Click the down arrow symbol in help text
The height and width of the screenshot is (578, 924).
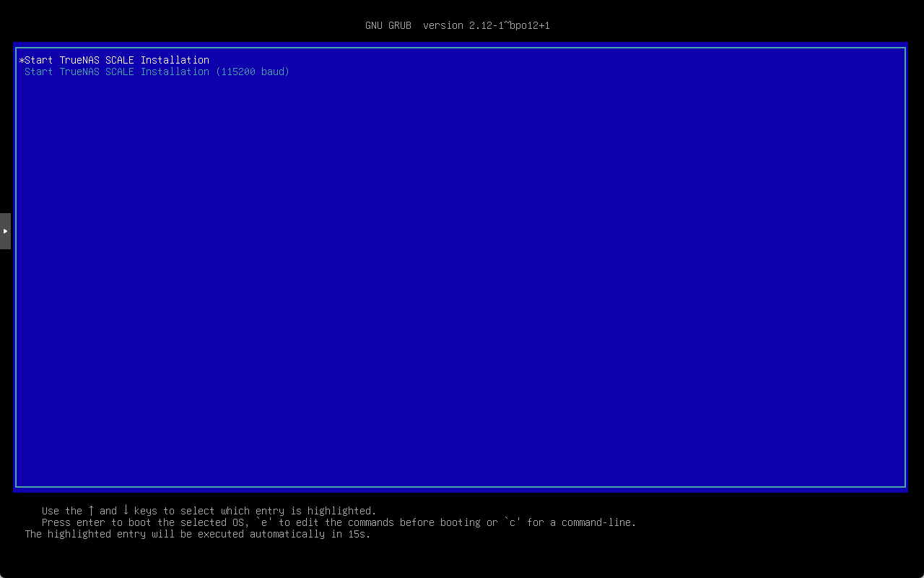pyautogui.click(x=126, y=511)
